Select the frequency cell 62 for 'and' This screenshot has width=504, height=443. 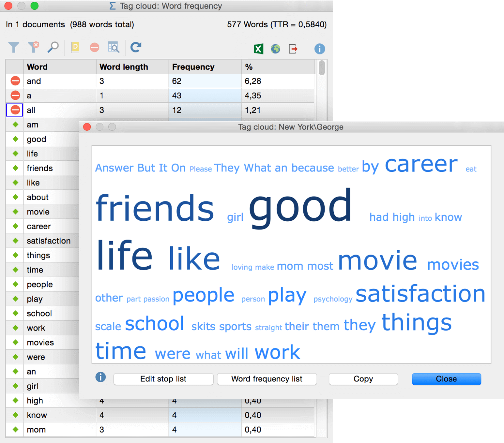pos(205,81)
